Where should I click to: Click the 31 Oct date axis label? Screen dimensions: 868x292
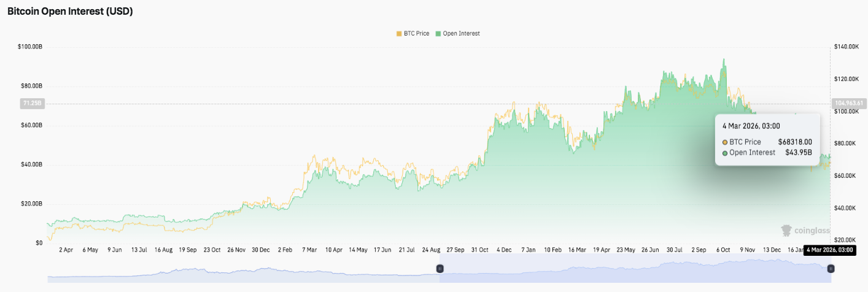click(x=479, y=250)
